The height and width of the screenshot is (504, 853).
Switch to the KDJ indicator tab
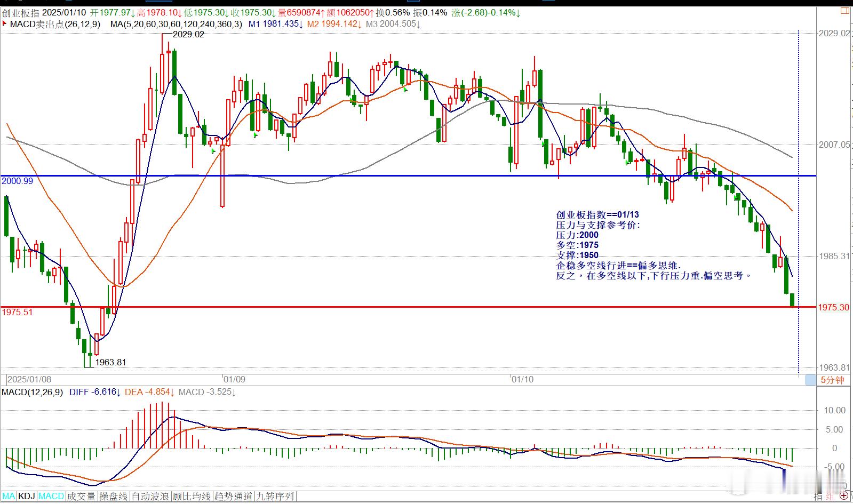(x=27, y=497)
